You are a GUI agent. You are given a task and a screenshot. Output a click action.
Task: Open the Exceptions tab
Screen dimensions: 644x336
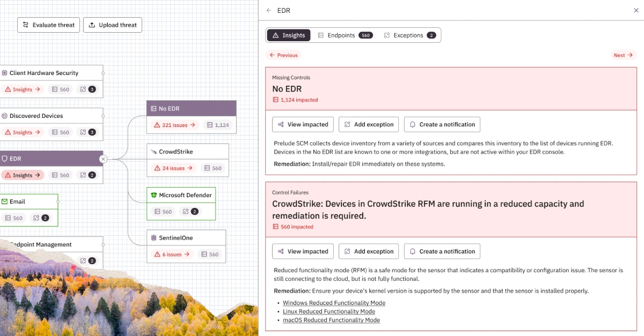(410, 35)
